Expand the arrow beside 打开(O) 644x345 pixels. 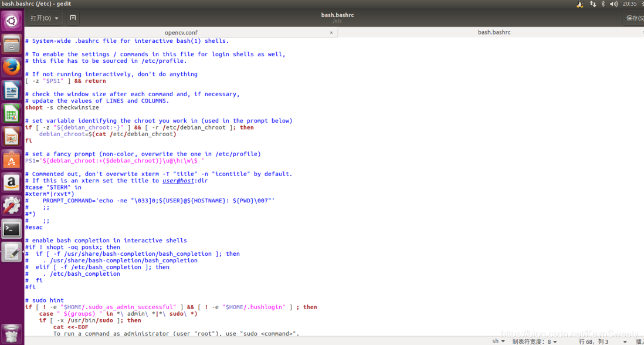pos(56,19)
